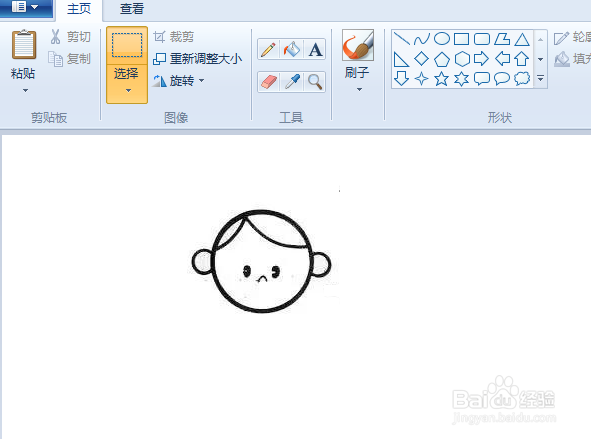Move down one row in shapes gallery
Viewport: 591px width, 439px height.
540,59
